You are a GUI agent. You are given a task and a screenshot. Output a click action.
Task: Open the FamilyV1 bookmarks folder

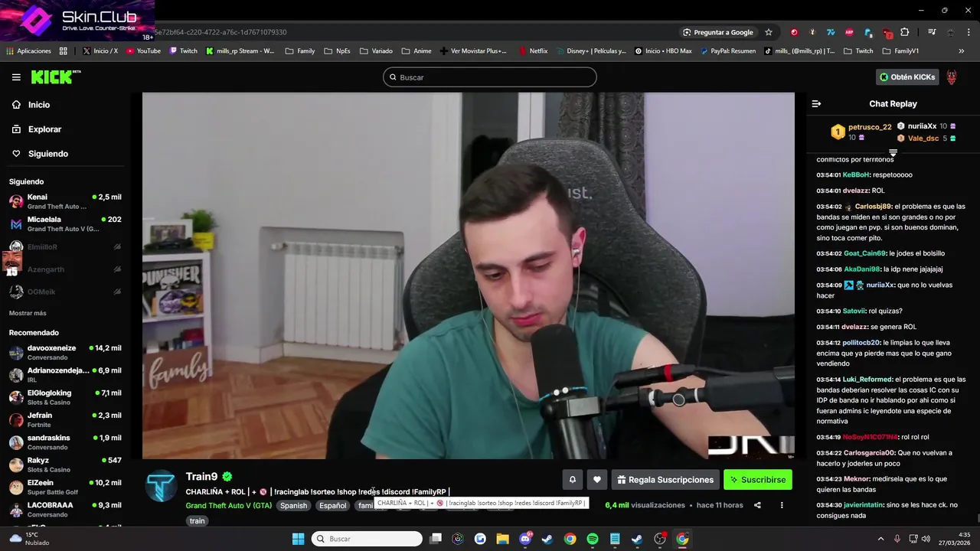coord(900,51)
